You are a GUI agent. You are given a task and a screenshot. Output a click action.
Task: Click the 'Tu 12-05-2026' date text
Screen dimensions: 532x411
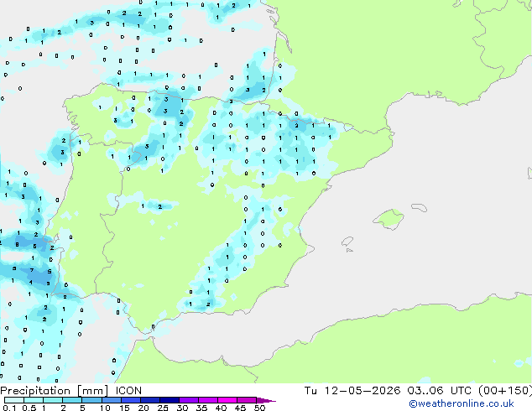pos(352,391)
